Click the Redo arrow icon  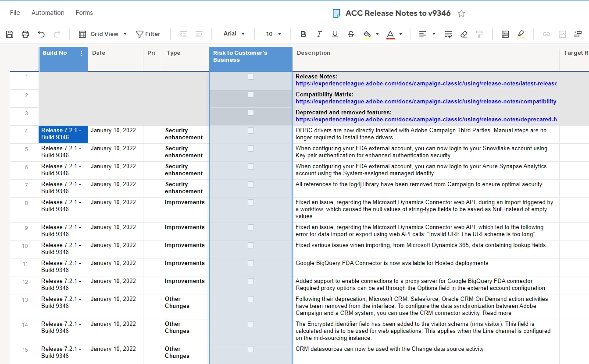(57, 34)
